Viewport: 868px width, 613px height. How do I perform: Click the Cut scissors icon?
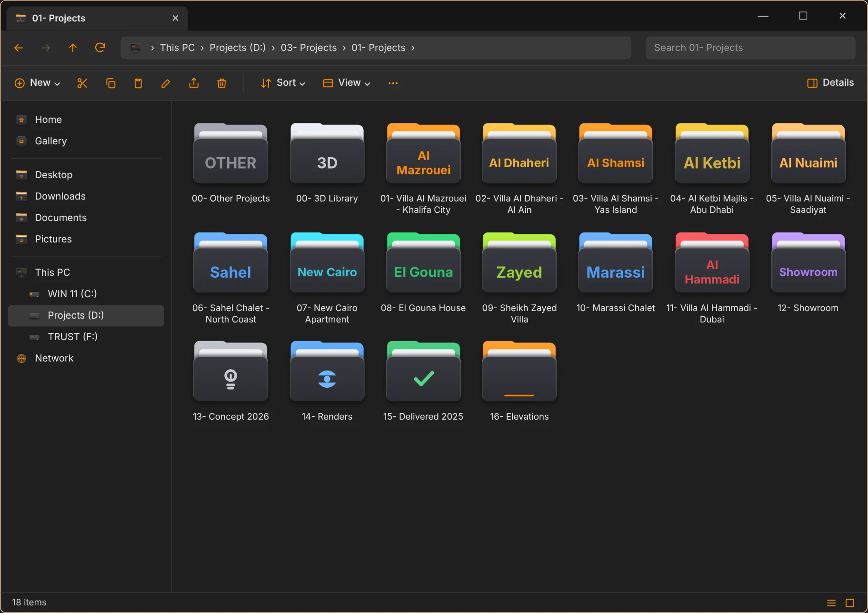click(x=82, y=83)
